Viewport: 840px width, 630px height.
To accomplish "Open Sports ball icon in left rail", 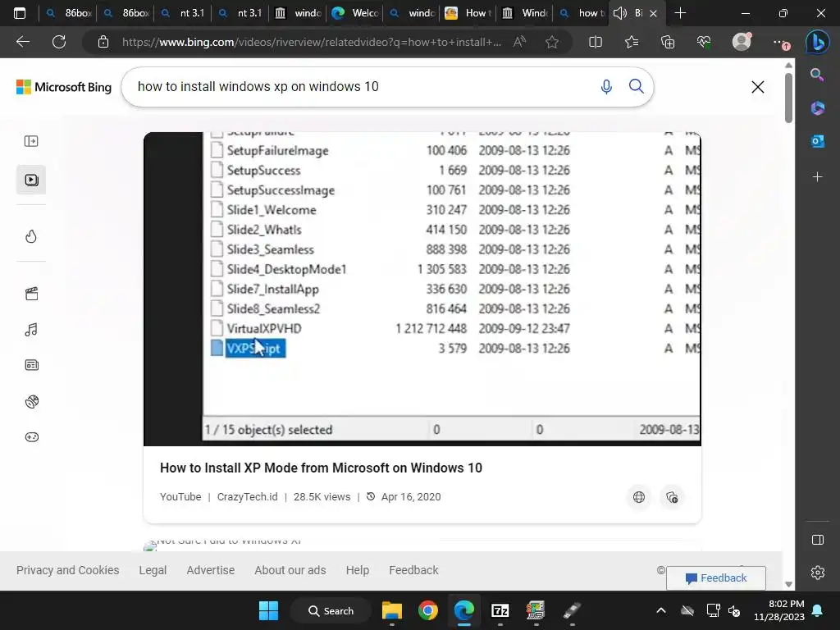I will [32, 401].
